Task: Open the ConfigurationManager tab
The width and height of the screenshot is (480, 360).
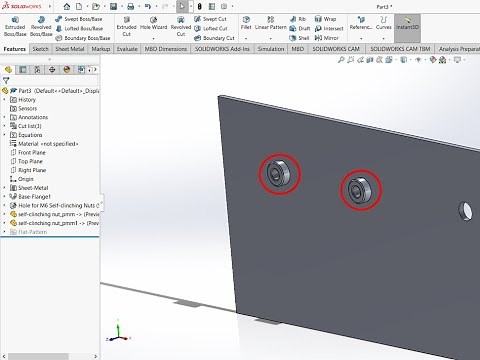Action: [x=37, y=69]
